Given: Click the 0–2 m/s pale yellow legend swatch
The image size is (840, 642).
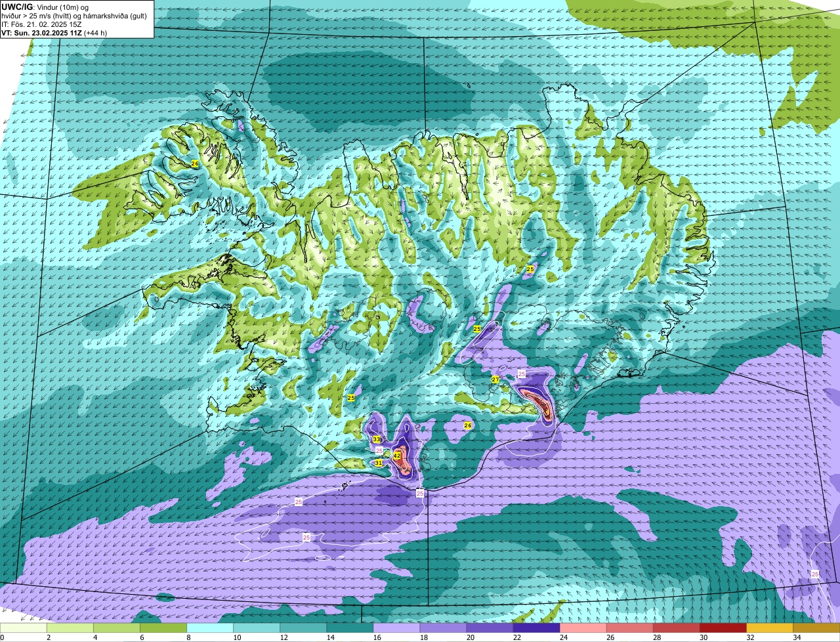Looking at the screenshot, I should [x=24, y=628].
